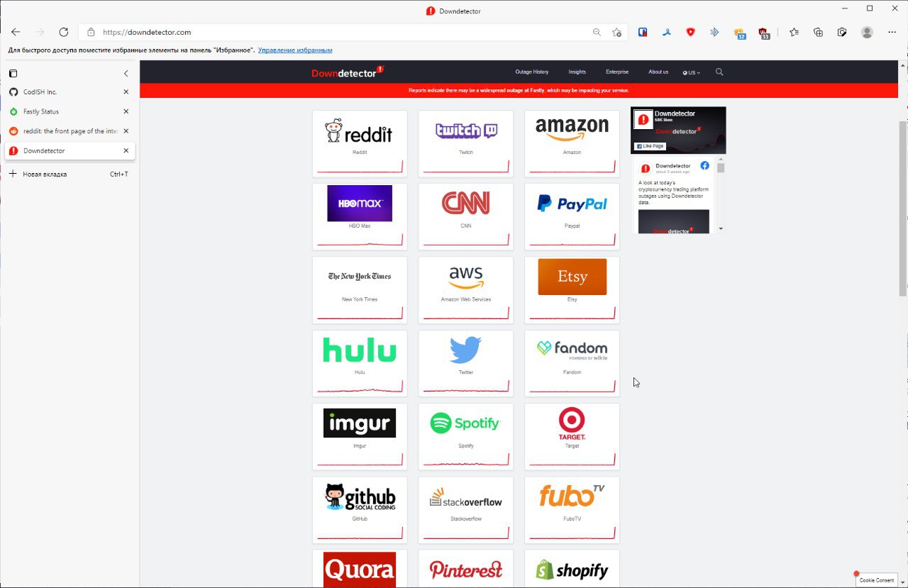Close the Downdetector tab
The width and height of the screenshot is (908, 588).
(x=126, y=150)
